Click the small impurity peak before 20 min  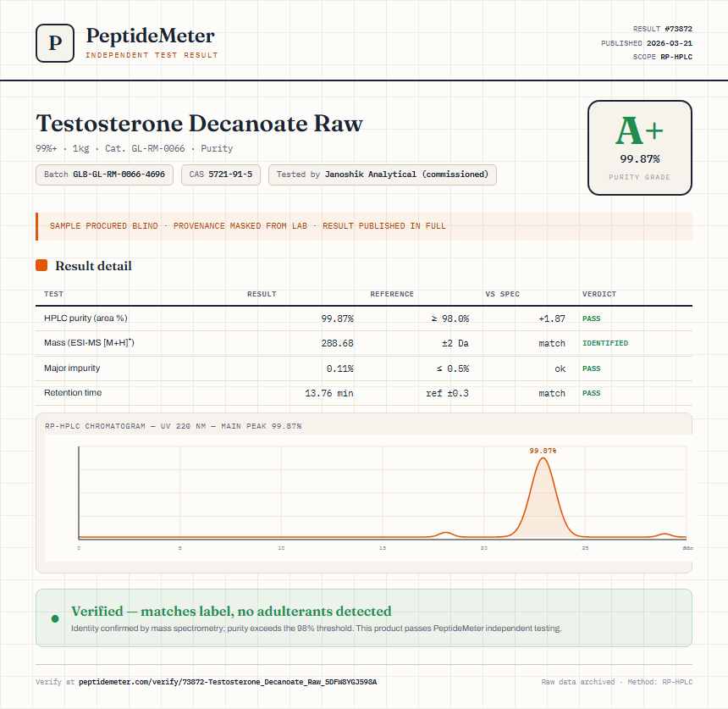pos(446,535)
